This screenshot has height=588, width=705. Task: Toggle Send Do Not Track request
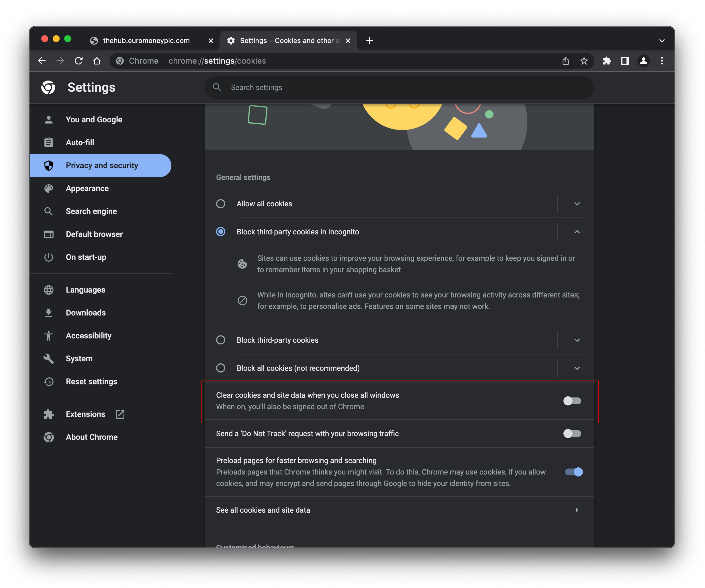pos(572,433)
